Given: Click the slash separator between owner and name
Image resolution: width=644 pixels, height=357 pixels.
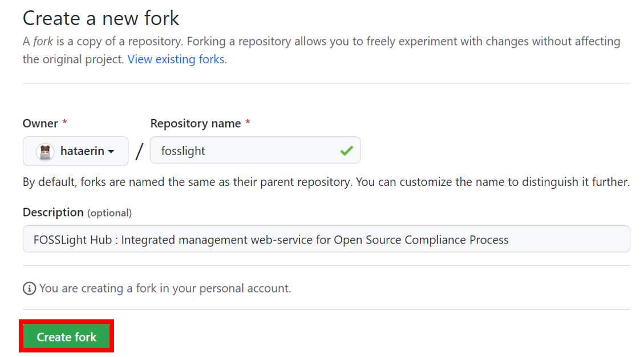Looking at the screenshot, I should tap(139, 151).
